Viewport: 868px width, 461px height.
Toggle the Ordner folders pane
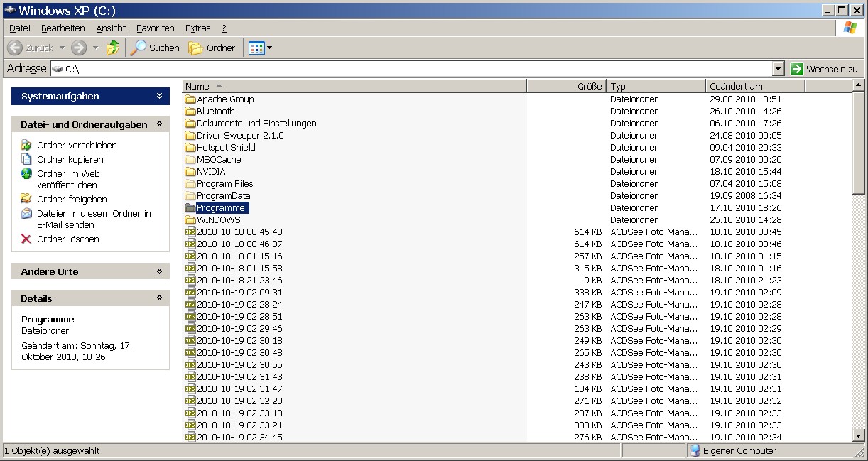point(212,48)
